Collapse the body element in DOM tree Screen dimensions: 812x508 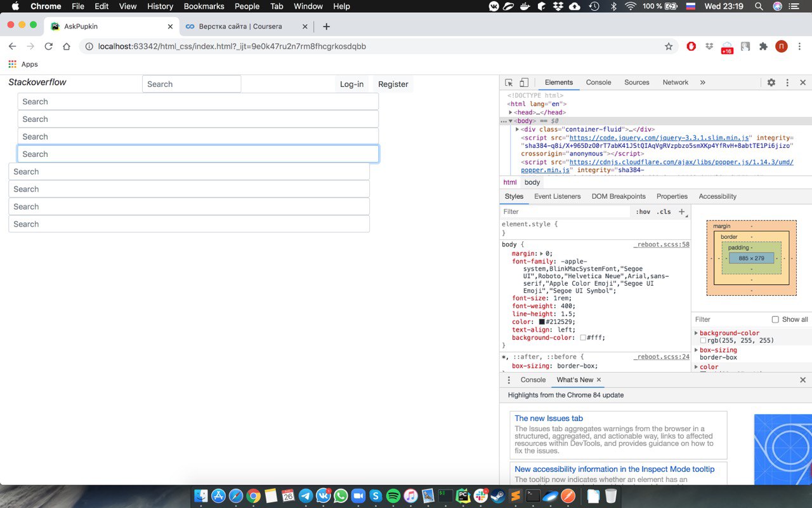511,121
